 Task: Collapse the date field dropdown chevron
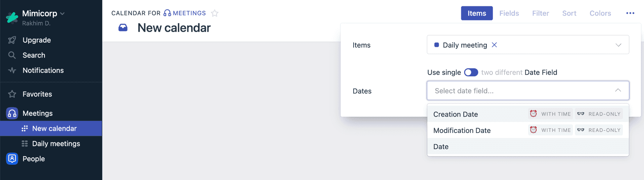(x=618, y=90)
